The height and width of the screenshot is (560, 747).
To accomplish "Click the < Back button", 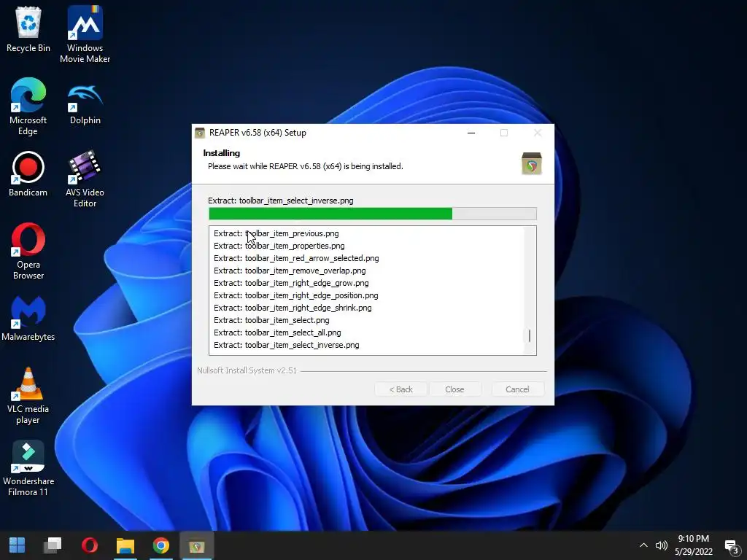I will pos(400,389).
